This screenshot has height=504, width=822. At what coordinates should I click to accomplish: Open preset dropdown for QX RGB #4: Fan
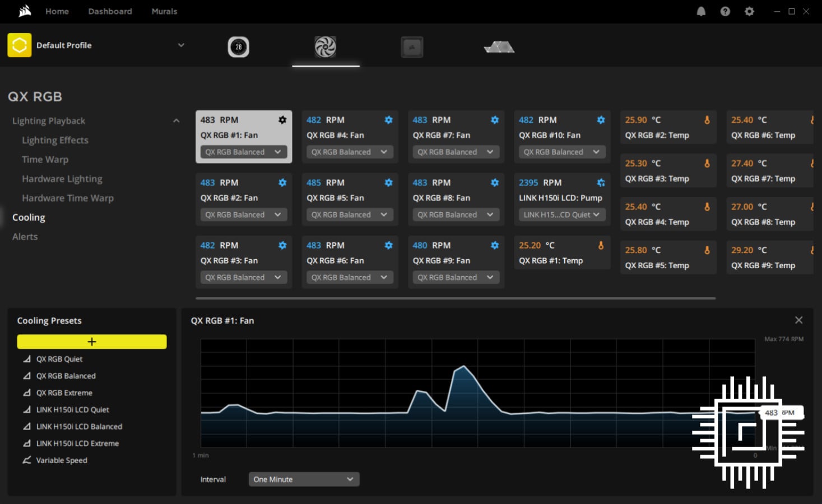tap(349, 151)
